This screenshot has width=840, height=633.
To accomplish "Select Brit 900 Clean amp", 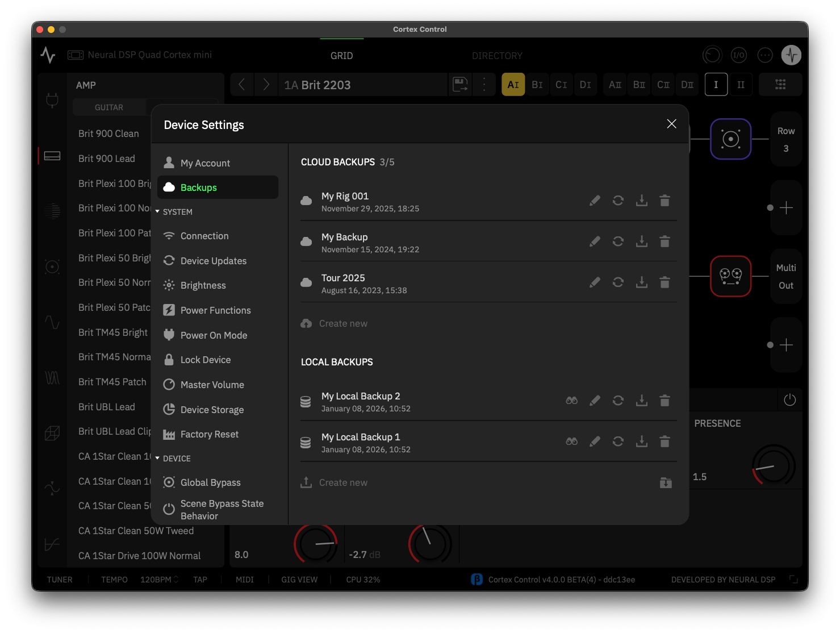I will click(108, 134).
